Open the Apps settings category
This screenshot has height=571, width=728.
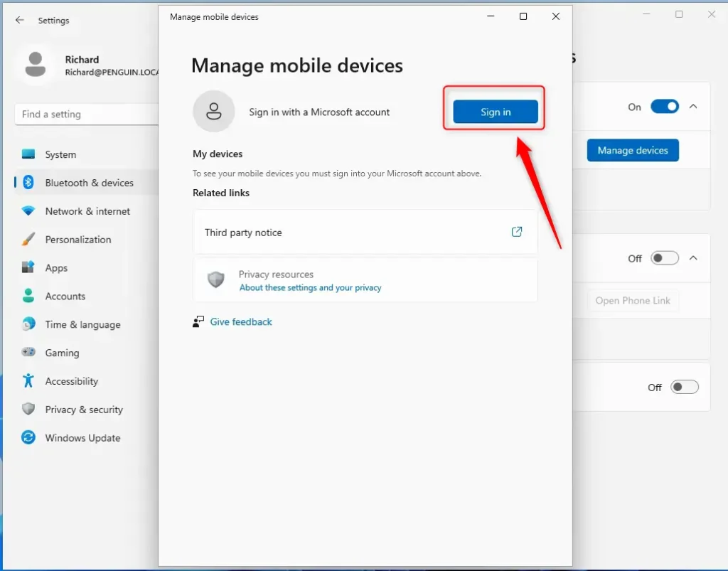coord(86,267)
